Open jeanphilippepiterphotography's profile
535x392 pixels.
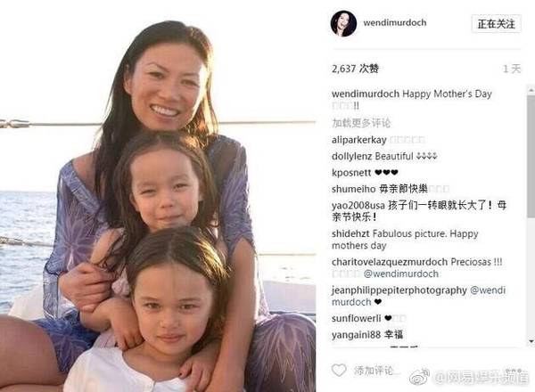point(399,290)
